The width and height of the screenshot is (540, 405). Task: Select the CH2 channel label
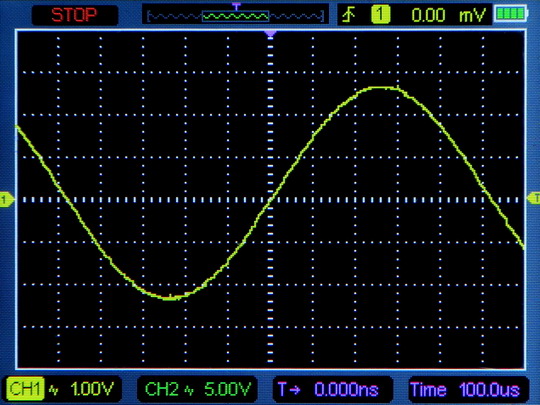pyautogui.click(x=162, y=390)
